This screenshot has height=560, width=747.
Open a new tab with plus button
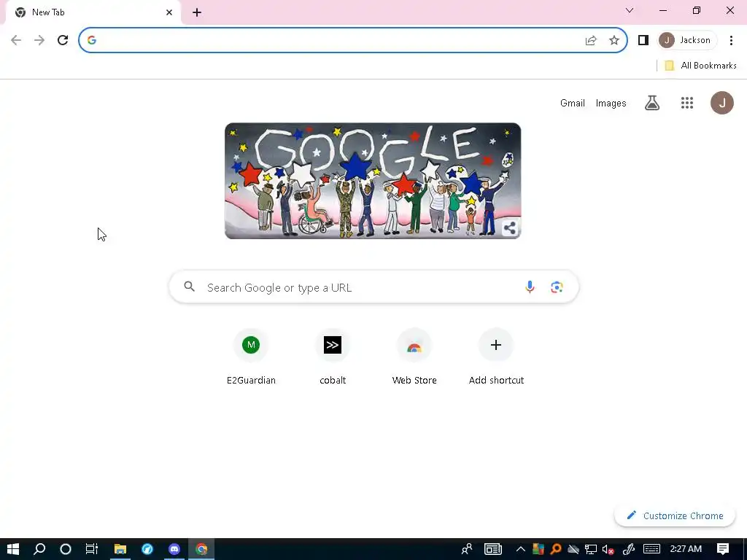pos(197,12)
